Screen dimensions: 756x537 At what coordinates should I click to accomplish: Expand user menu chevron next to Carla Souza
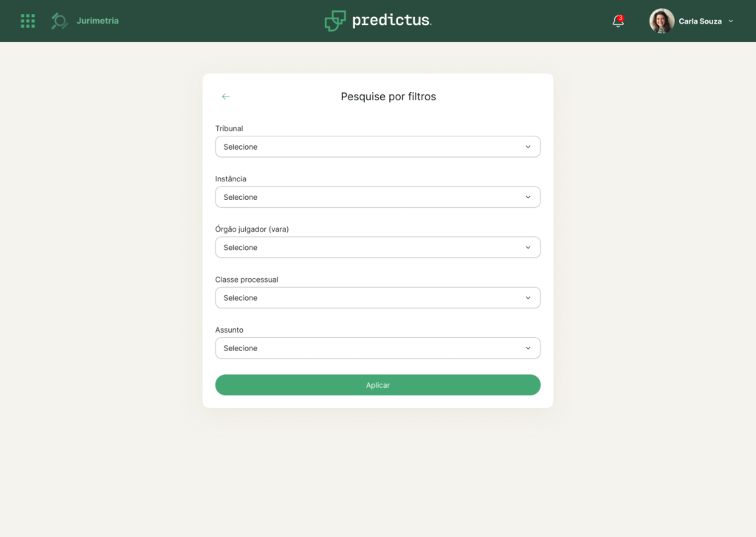pos(731,21)
